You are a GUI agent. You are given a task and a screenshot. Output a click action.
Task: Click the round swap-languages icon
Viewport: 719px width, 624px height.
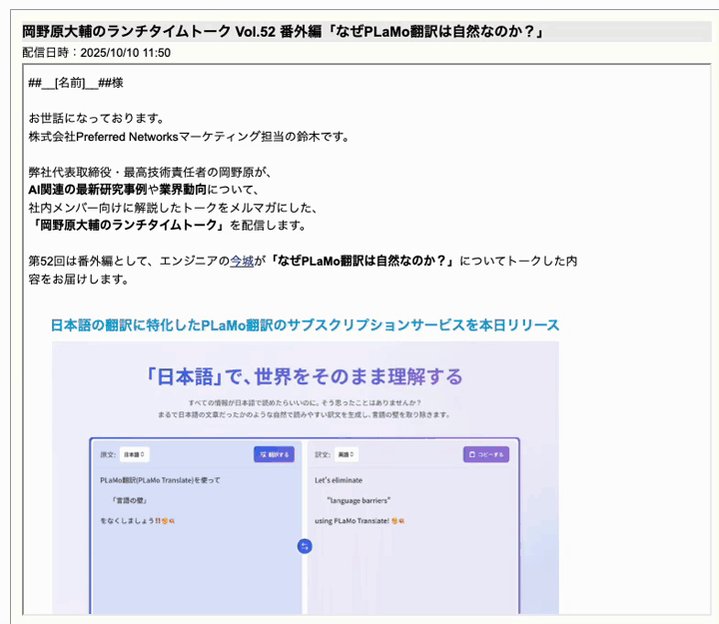pos(304,546)
